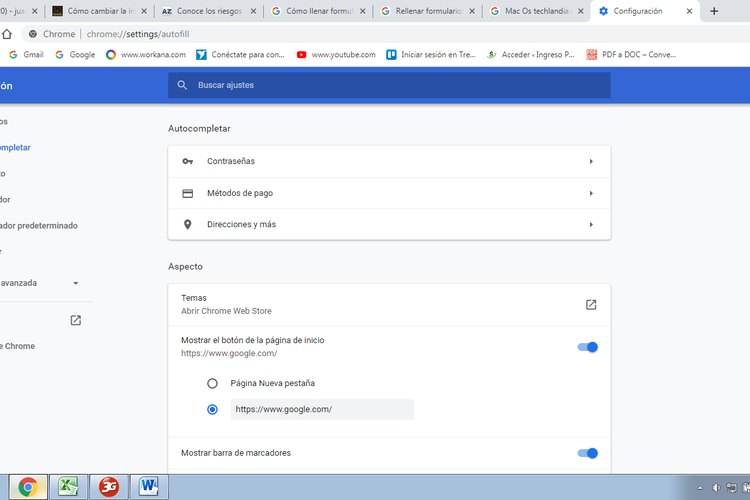Open the www.youtube.com bookmark

tap(336, 55)
